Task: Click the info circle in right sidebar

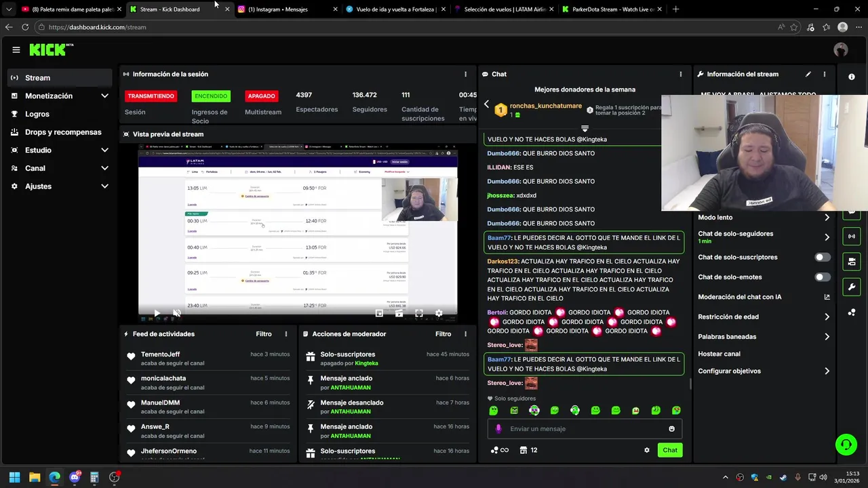Action: pos(852,77)
